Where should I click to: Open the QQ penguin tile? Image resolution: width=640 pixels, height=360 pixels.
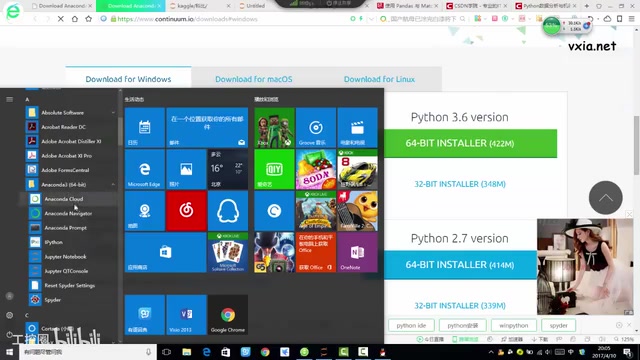pos(228,211)
